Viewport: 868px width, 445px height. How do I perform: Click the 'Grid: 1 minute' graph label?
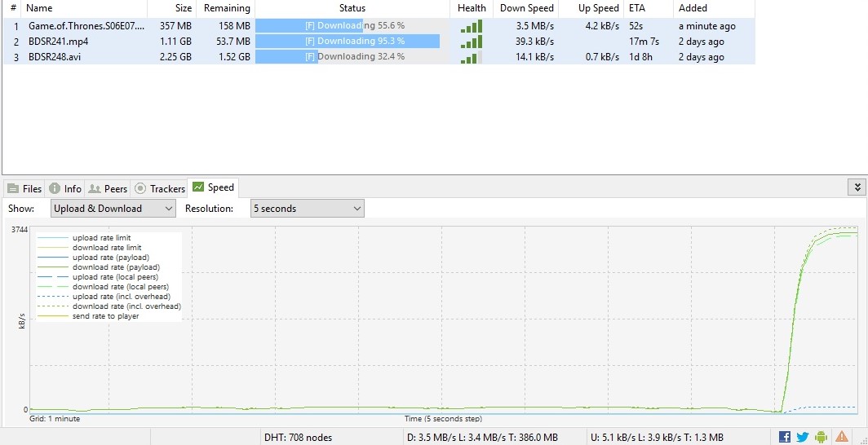[54, 419]
